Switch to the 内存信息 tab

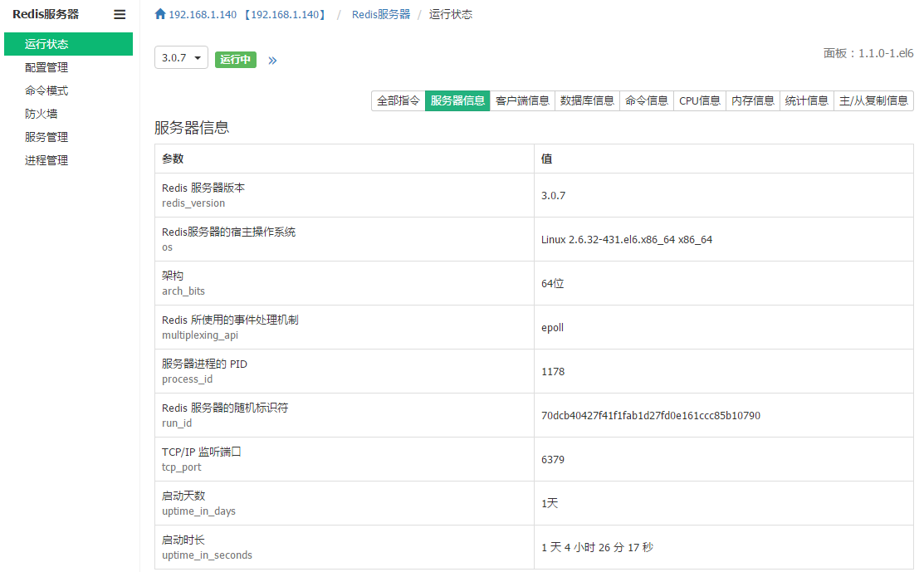click(752, 100)
